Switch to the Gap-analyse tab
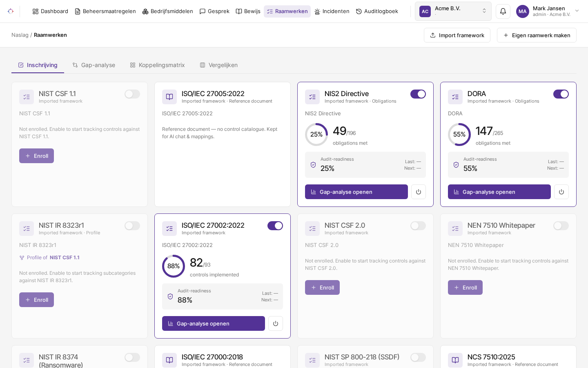The height and width of the screenshot is (368, 588). pos(94,65)
